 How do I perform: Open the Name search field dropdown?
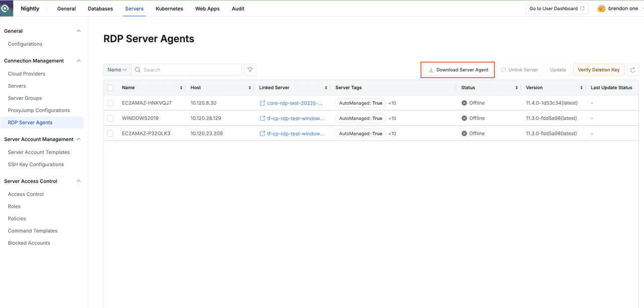pos(117,69)
